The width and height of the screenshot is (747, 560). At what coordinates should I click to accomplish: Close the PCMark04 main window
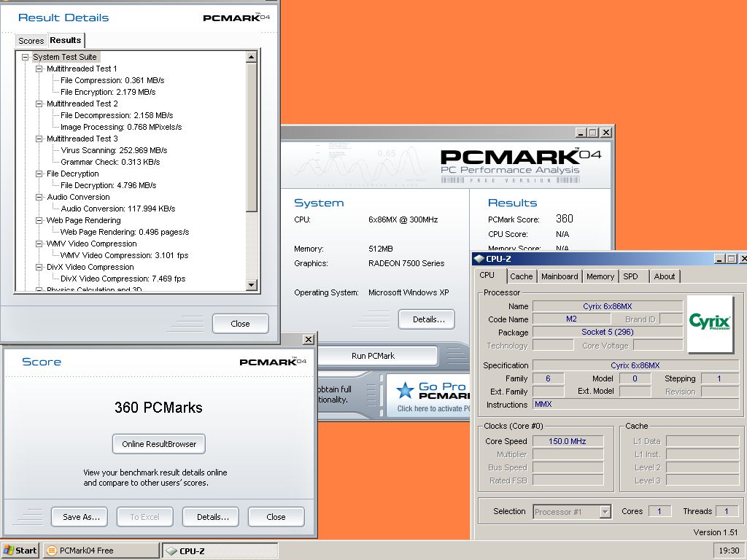pyautogui.click(x=606, y=133)
